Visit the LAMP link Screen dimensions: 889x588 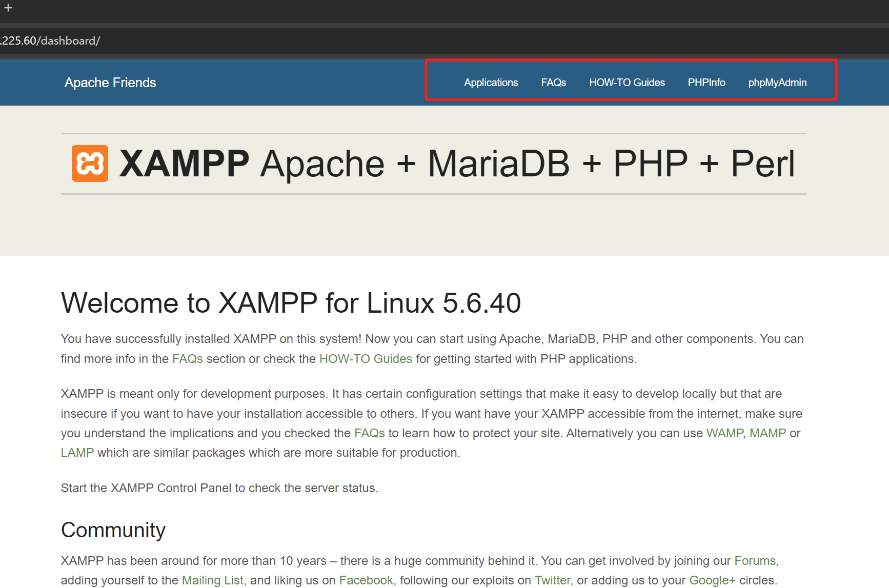[77, 453]
